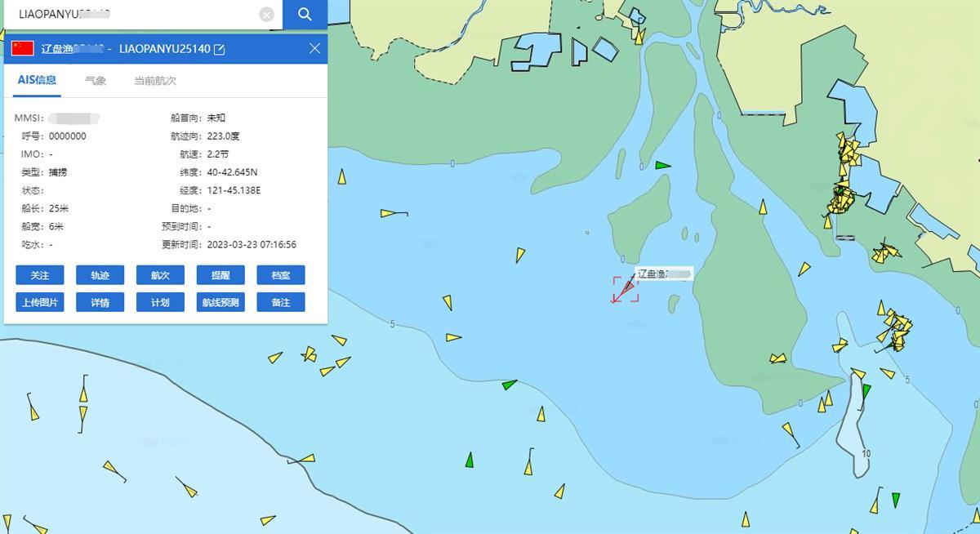980x534 pixels.
Task: Click the 关注 button
Action: click(x=40, y=275)
